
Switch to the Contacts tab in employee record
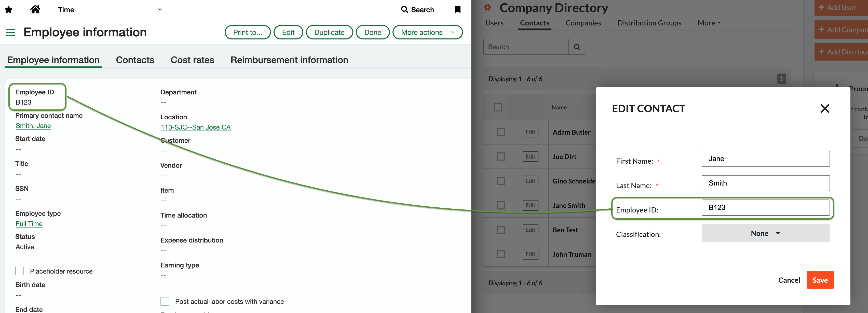pos(135,60)
